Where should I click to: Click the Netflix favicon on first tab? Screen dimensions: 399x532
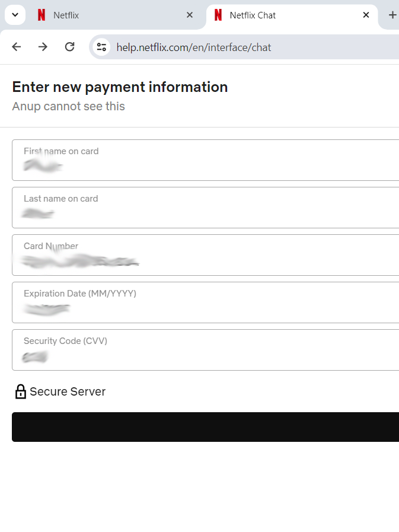(41, 15)
